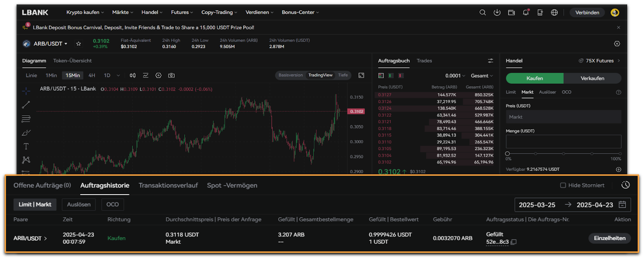Open Offene Aufträge (0) tab

(x=42, y=185)
